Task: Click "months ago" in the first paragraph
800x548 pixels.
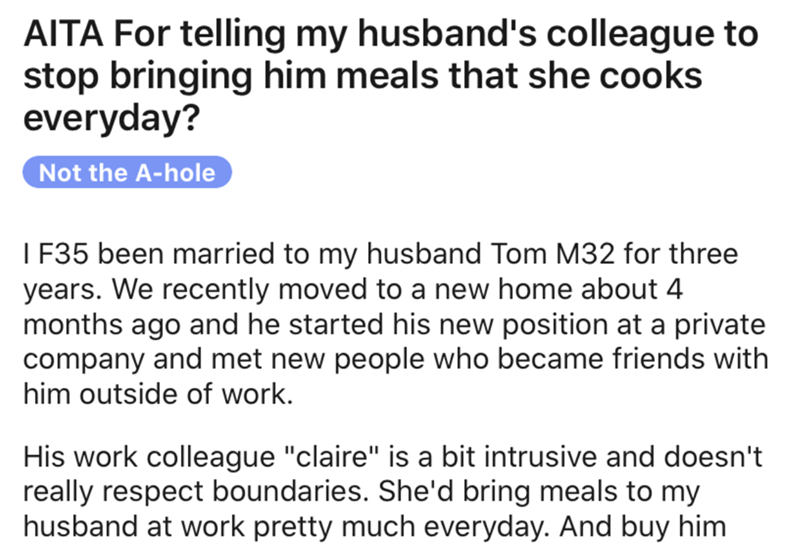Action: [x=97, y=327]
